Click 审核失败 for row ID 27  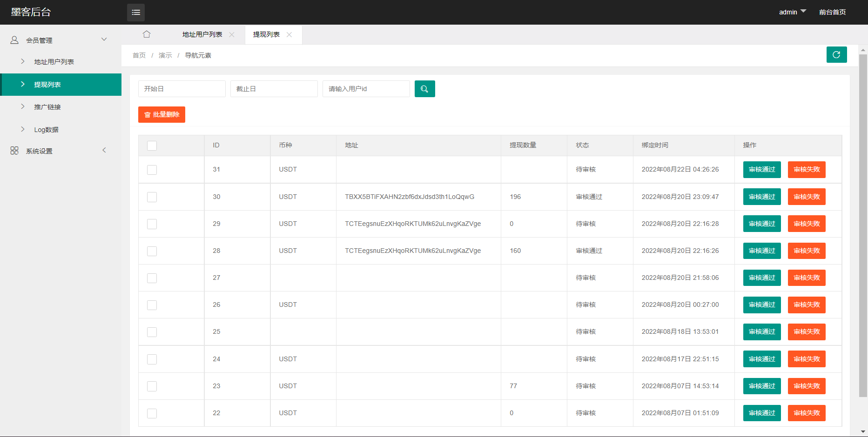click(x=807, y=278)
